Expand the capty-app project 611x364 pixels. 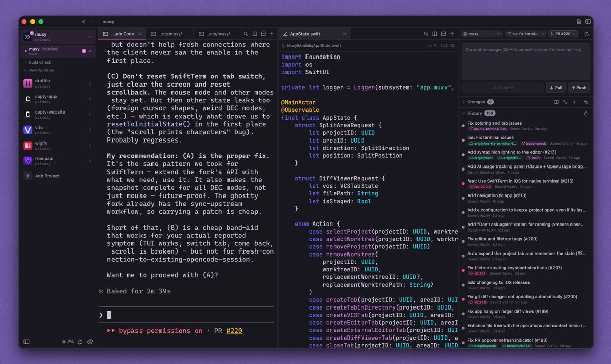pyautogui.click(x=90, y=99)
